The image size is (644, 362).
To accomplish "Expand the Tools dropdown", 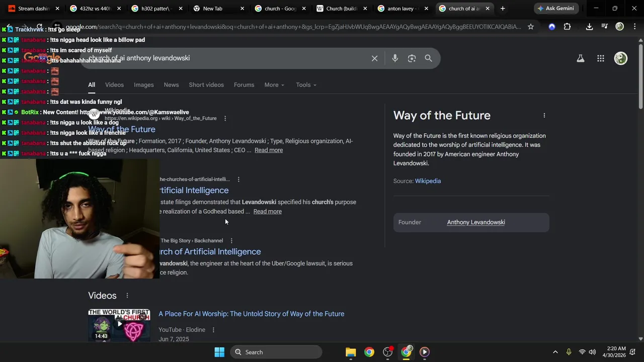I will (x=306, y=85).
